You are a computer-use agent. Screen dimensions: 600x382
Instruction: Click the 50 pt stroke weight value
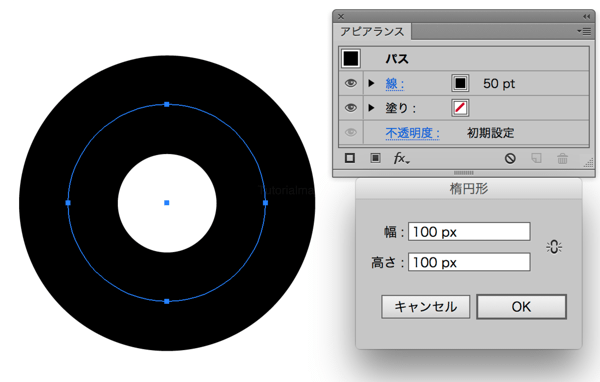point(499,83)
